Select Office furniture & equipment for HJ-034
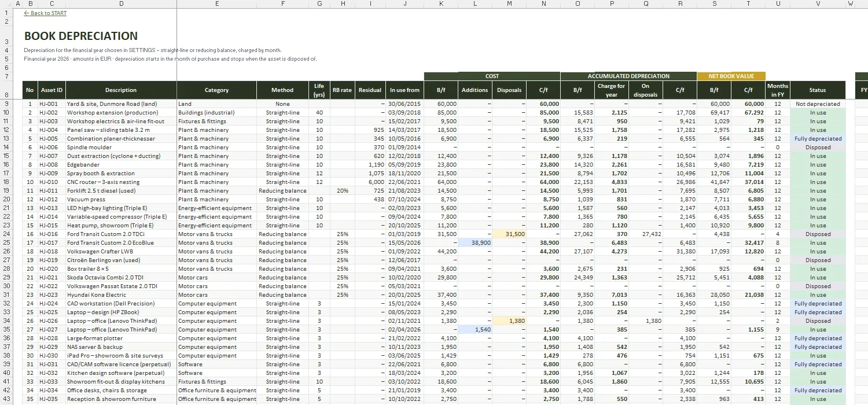This screenshot has height=405, width=868. pos(216,391)
